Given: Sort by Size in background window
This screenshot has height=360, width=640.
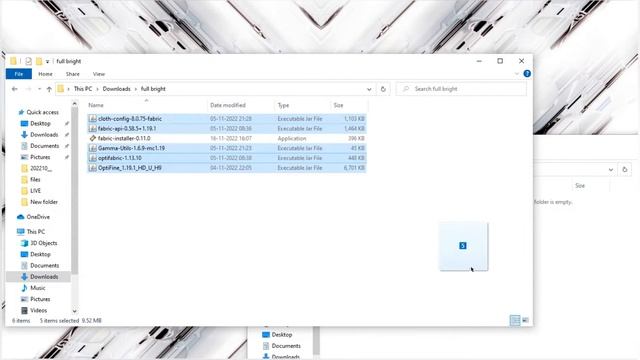Looking at the screenshot, I should point(580,186).
